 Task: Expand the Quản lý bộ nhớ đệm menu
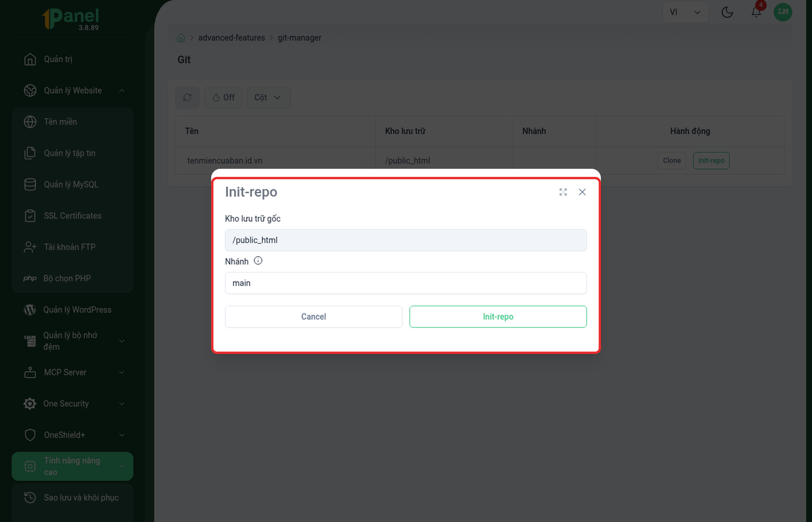click(x=122, y=341)
